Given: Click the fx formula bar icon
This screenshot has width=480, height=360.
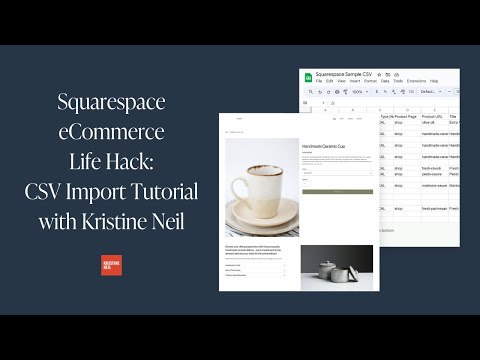Looking at the screenshot, I should 333,103.
